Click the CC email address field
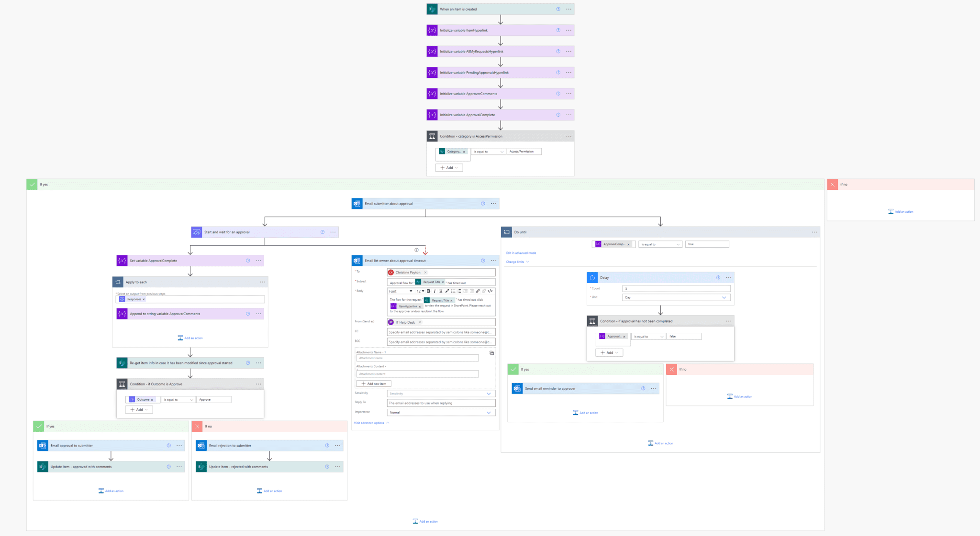 (x=441, y=332)
